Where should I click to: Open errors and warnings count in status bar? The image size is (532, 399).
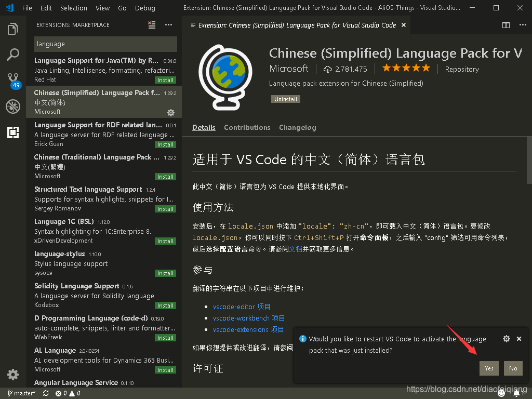(x=68, y=393)
